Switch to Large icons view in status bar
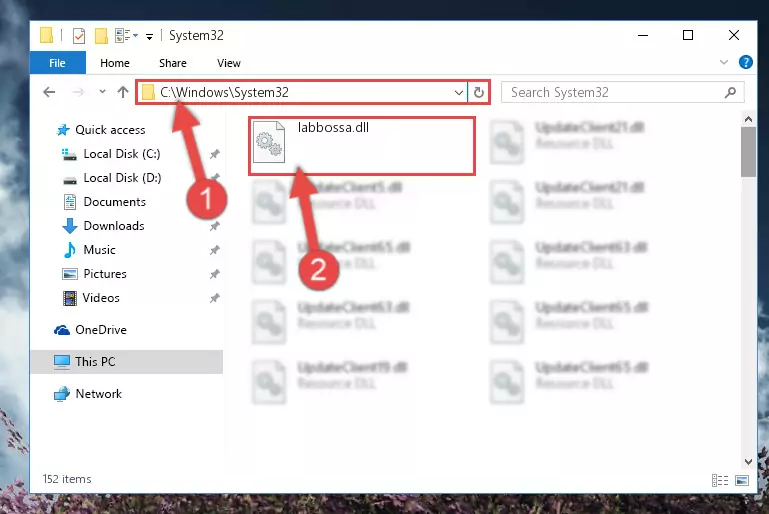Screen dimensions: 769x514 pos(742,480)
